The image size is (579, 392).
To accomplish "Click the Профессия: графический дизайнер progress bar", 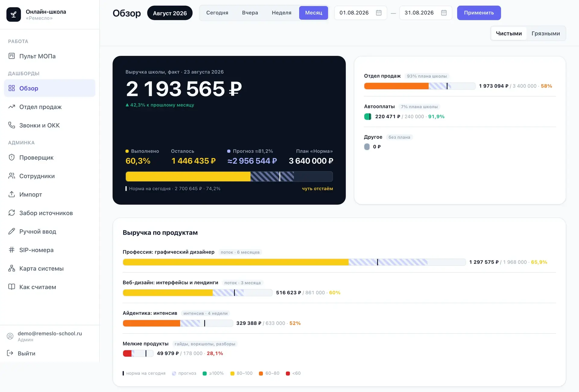I will point(294,262).
